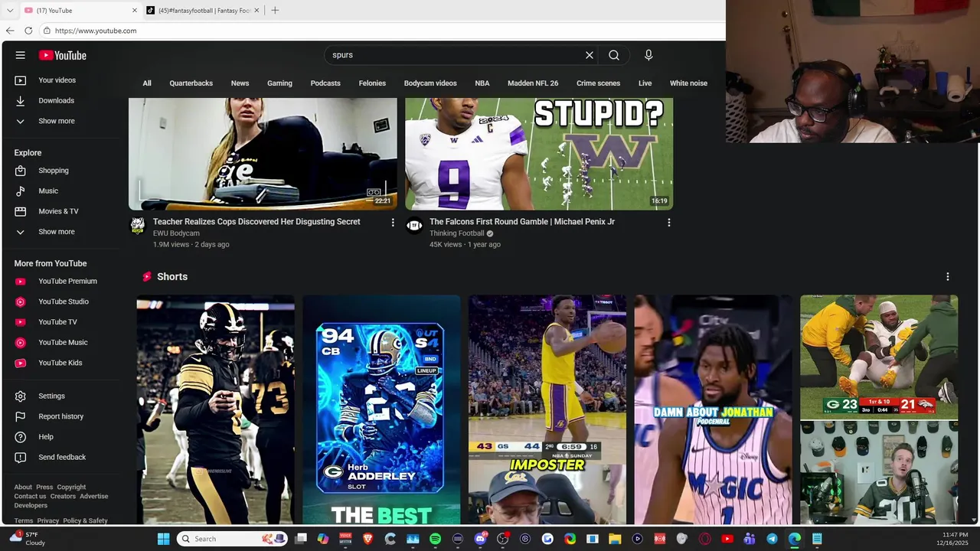Viewport: 980px width, 551px height.
Task: Open YouTube Music from sidebar
Action: 63,342
